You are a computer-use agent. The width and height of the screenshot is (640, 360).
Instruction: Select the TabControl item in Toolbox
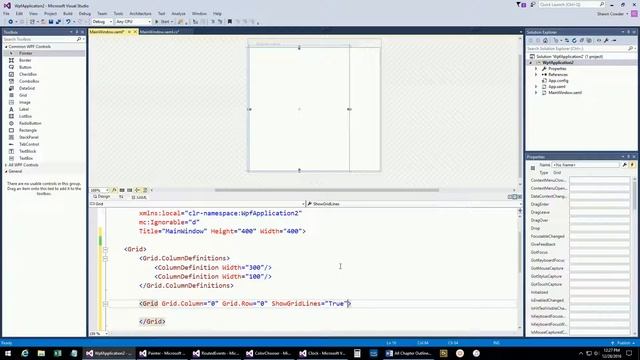[x=29, y=144]
